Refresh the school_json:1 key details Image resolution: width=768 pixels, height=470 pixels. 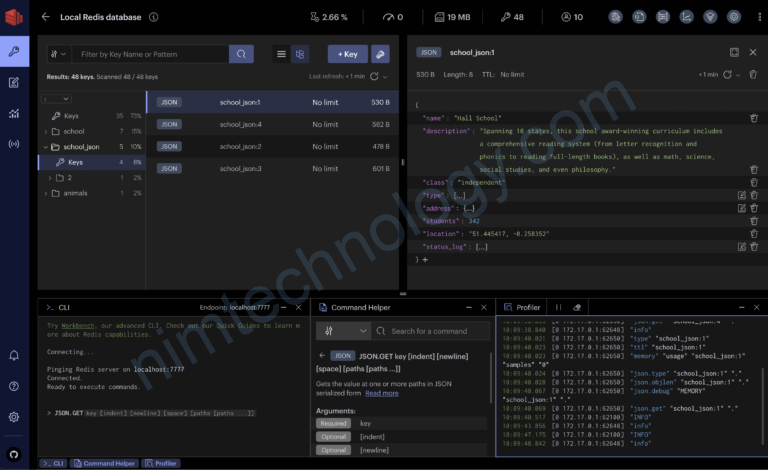(727, 74)
